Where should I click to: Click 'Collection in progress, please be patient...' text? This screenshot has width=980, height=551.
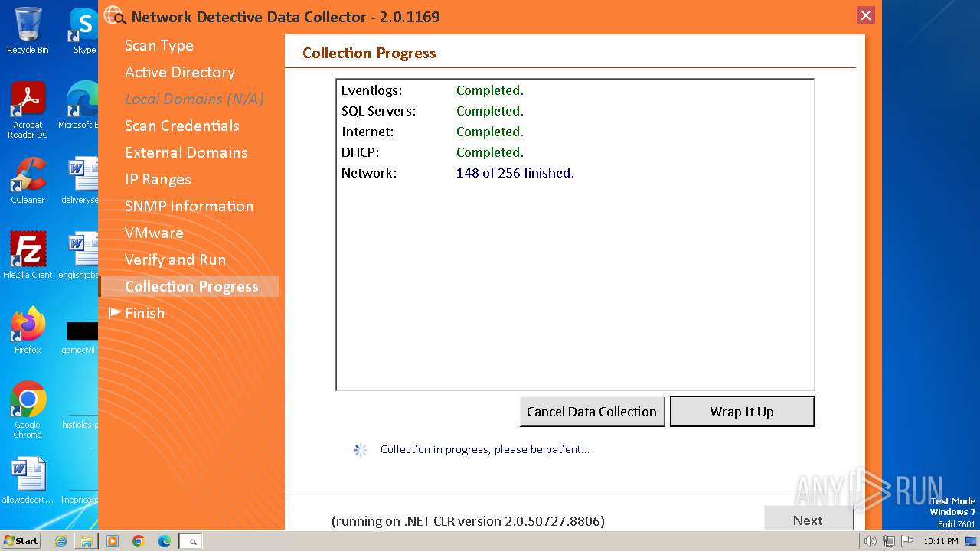[x=485, y=449]
